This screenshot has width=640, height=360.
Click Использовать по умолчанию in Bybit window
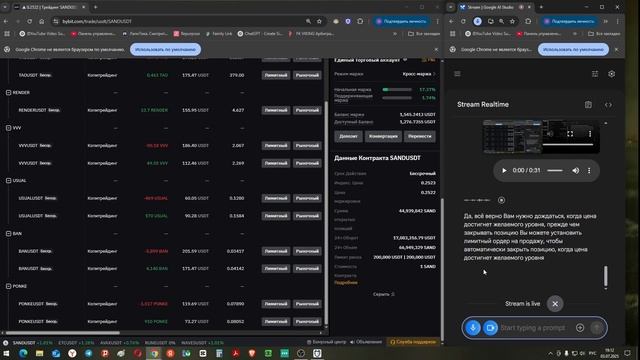(x=165, y=49)
